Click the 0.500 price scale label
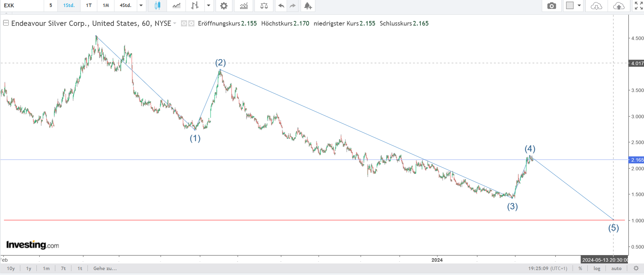The width and height of the screenshot is (644, 275). [x=637, y=247]
